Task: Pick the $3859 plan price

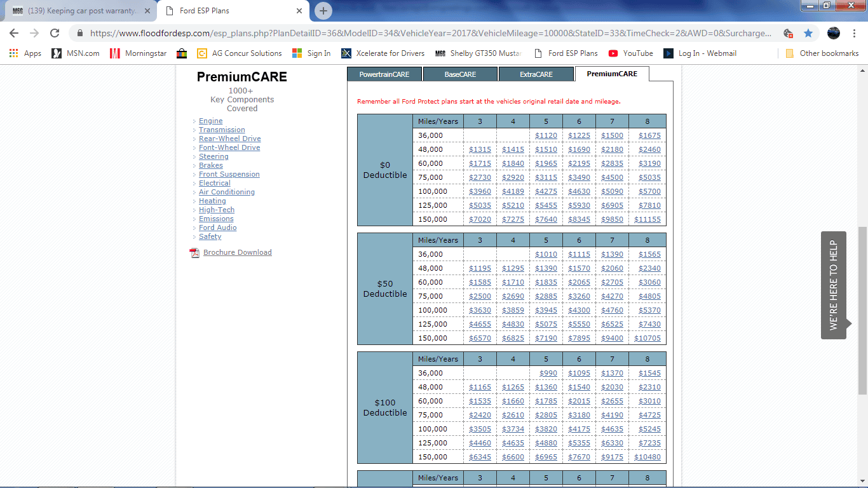Action: (x=513, y=310)
